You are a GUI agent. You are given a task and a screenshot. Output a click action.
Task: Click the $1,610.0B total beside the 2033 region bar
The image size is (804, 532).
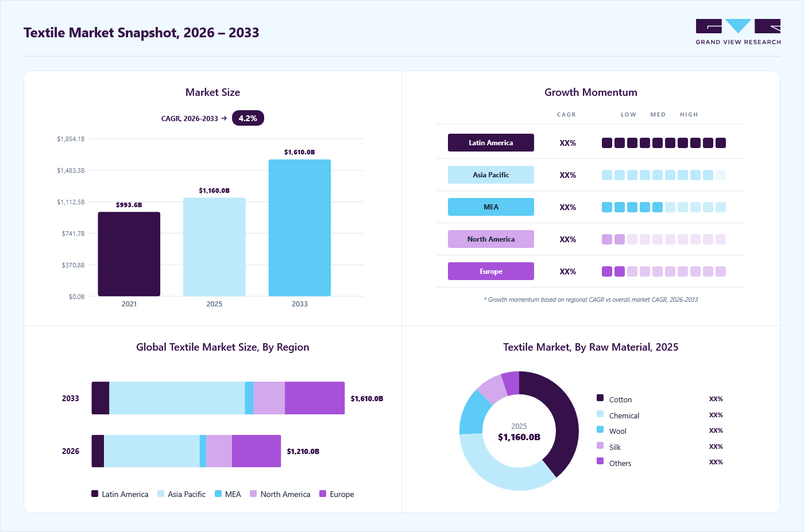coord(367,399)
